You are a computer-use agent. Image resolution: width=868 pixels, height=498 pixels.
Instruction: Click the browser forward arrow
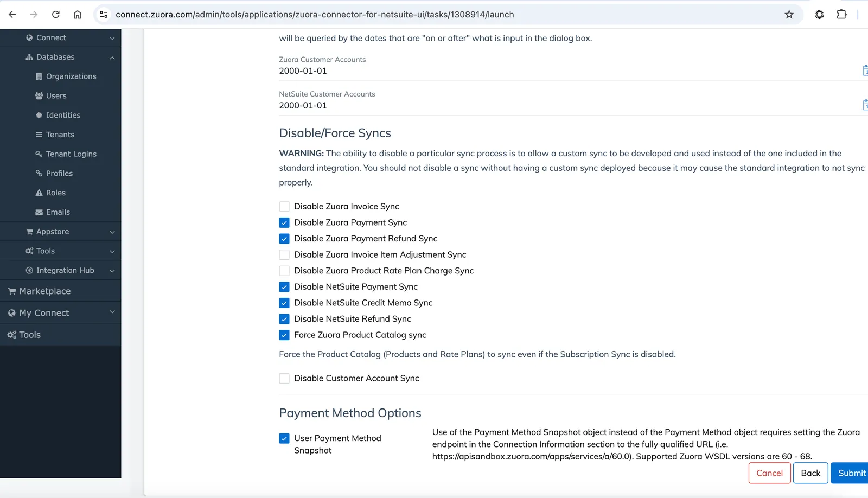click(34, 15)
